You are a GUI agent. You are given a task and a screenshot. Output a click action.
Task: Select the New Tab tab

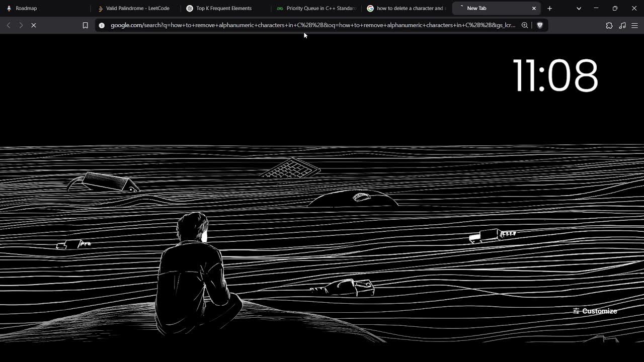point(497,8)
